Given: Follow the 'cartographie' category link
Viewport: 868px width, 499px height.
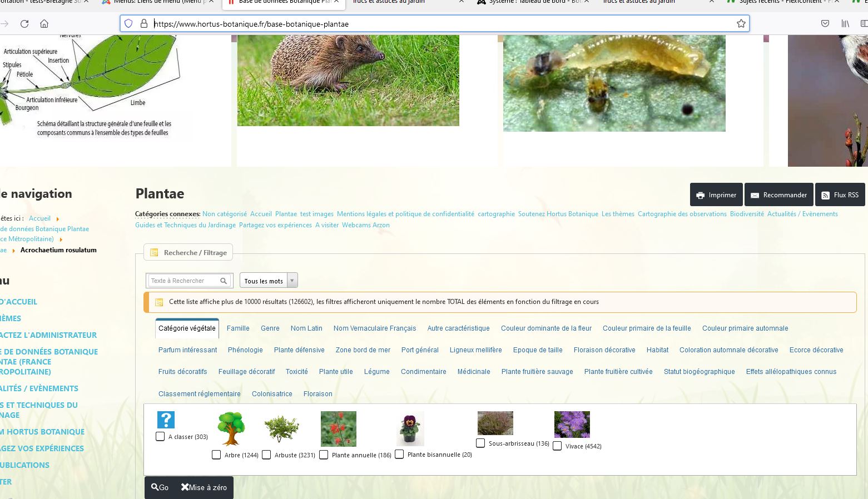Looking at the screenshot, I should [x=496, y=214].
